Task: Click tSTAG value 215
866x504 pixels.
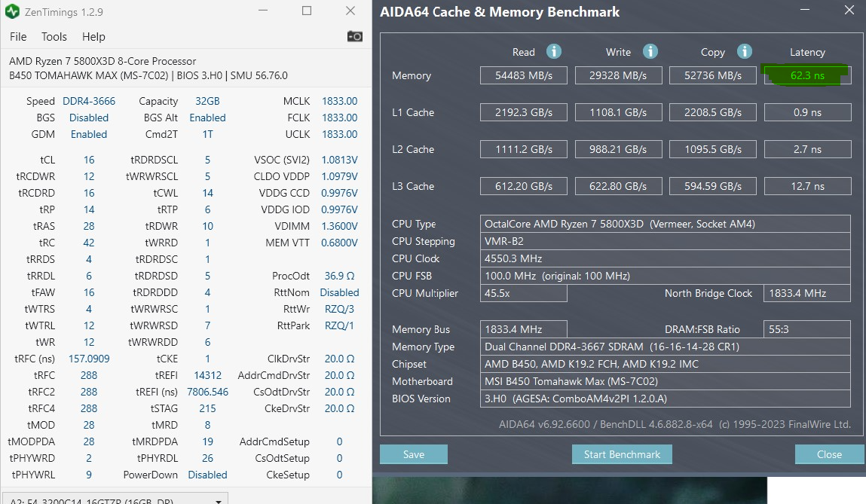Action: click(208, 408)
